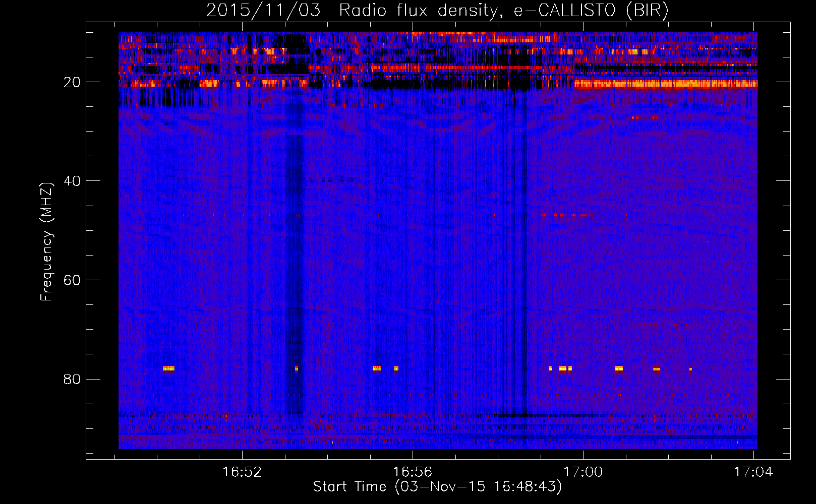816x504 pixels.
Task: Click the 17:04 time tick label
Action: [753, 472]
